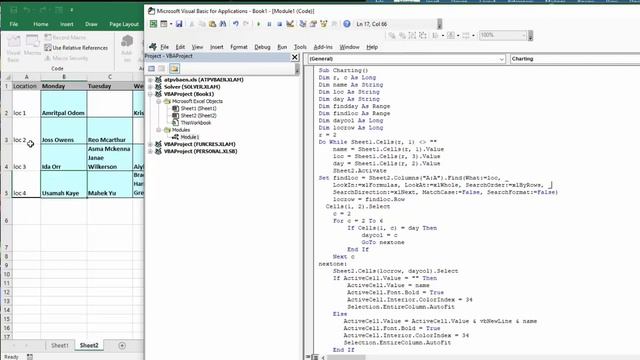Click View Code icon in Project pane

(151, 69)
